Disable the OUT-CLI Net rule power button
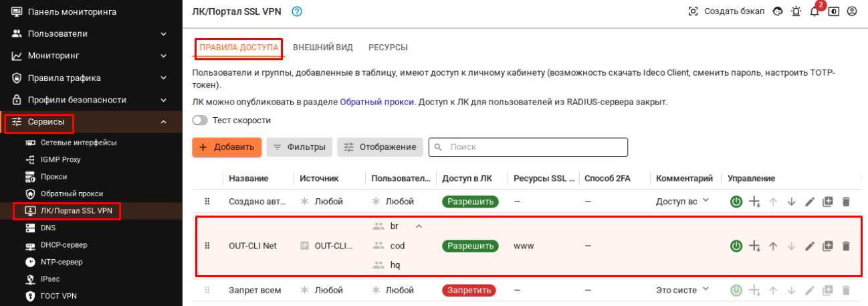The width and height of the screenshot is (868, 306). tap(736, 246)
